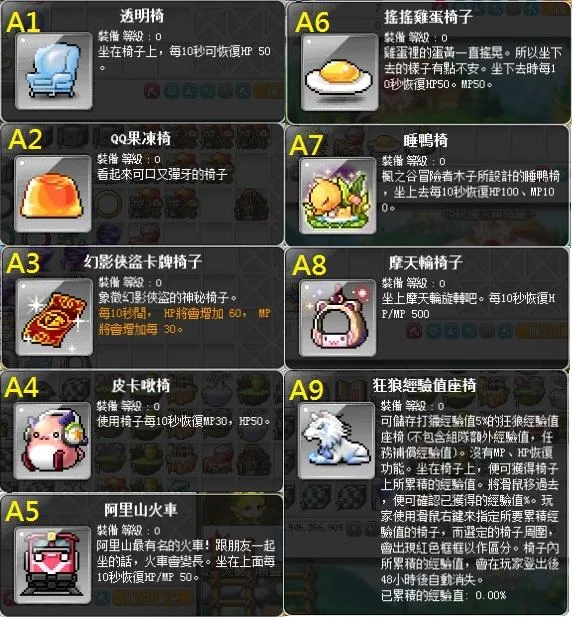The width and height of the screenshot is (572, 617).
Task: Select the 幻影俠盜卡牌椅子 title text
Action: click(143, 261)
